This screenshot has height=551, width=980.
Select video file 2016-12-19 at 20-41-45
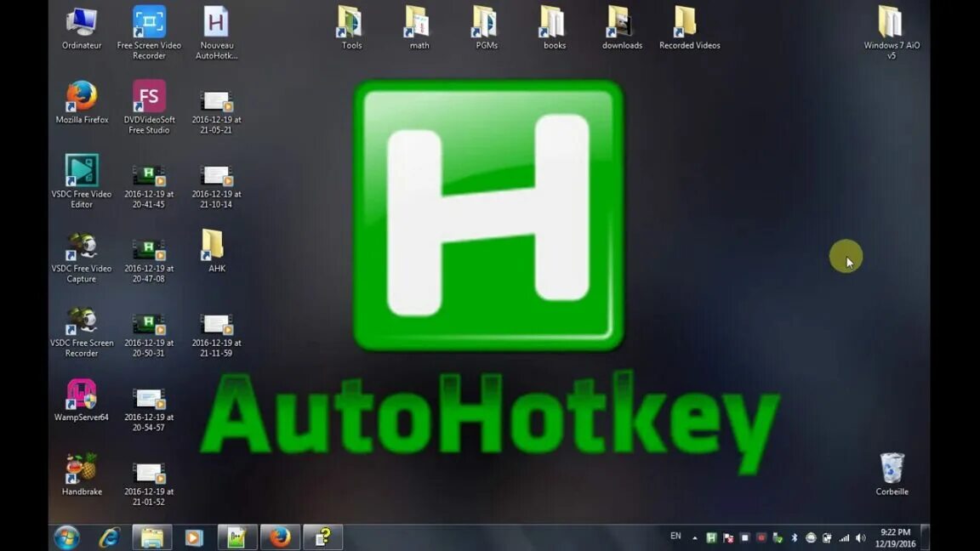149,186
